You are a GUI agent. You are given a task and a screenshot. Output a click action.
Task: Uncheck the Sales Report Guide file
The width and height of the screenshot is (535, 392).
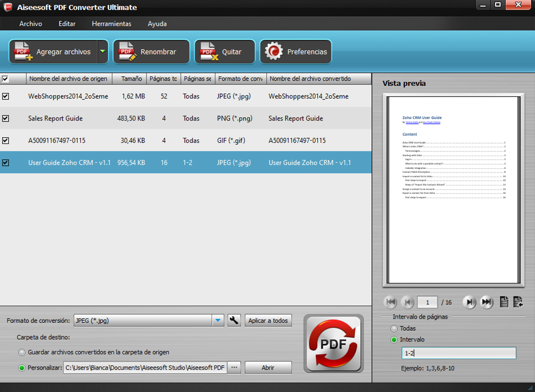click(6, 118)
